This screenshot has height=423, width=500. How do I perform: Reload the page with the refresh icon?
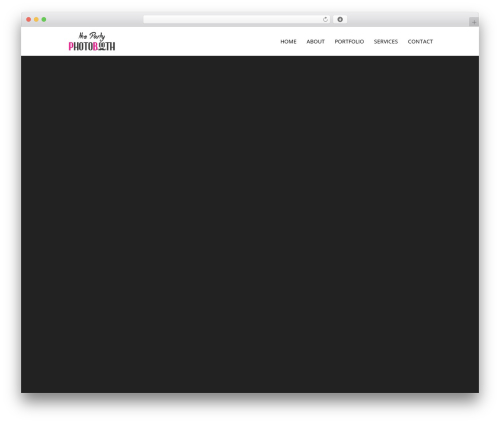point(325,20)
